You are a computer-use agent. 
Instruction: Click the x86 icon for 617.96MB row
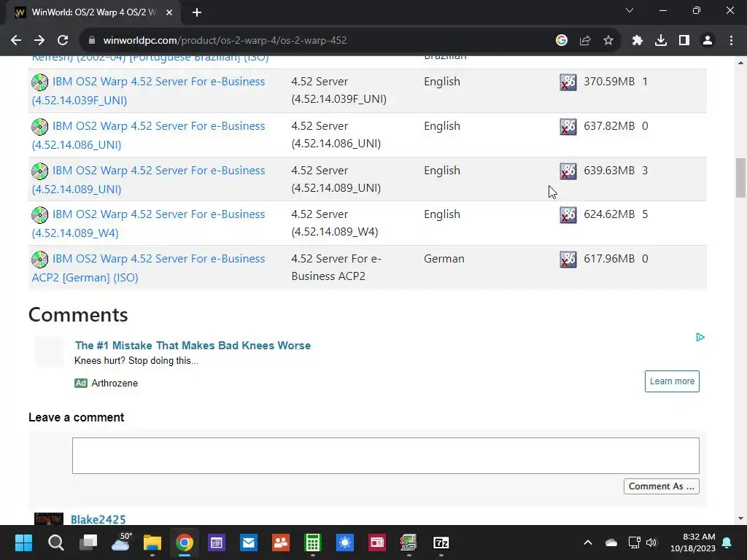tap(568, 260)
